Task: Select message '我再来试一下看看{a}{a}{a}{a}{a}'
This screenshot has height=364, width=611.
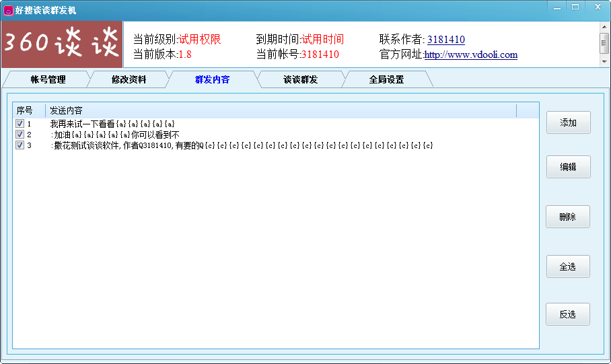Action: tap(112, 124)
